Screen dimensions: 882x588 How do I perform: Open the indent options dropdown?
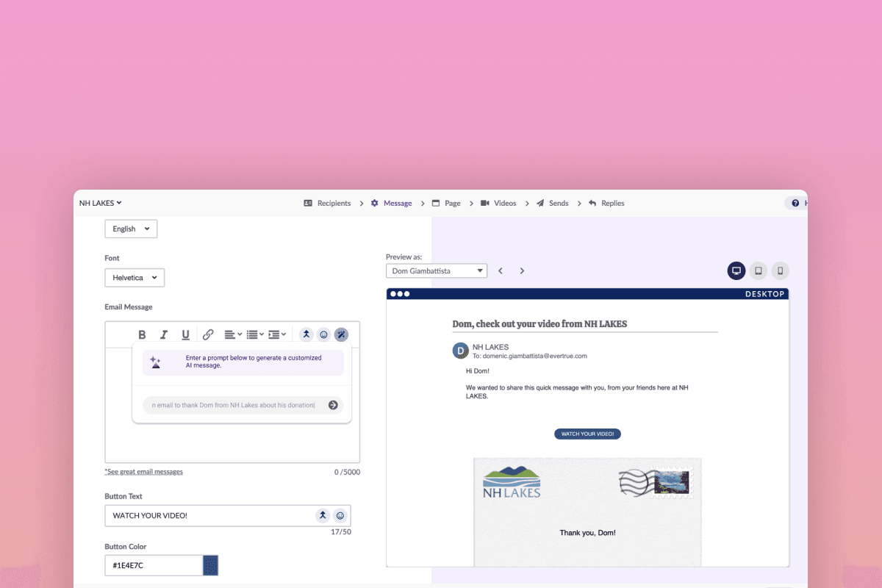[277, 334]
